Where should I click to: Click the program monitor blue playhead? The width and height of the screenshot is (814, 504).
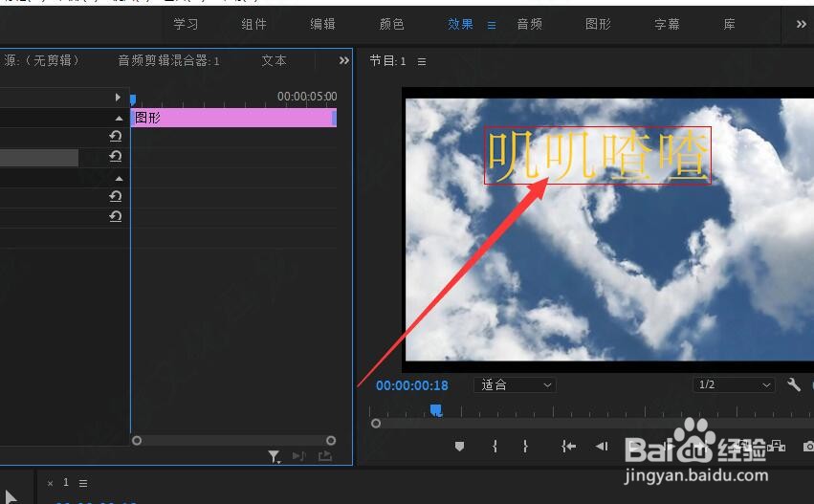pyautogui.click(x=436, y=411)
